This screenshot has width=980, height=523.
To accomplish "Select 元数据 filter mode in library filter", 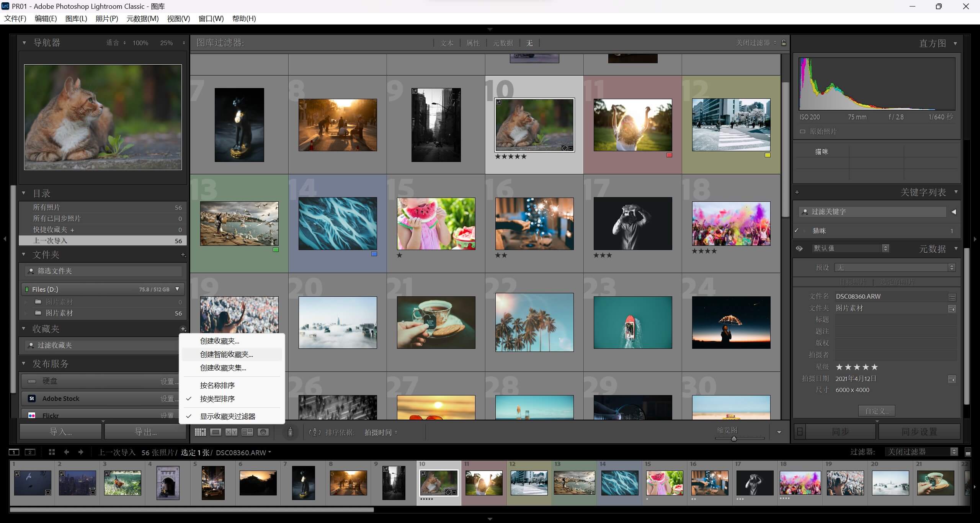I will pos(503,43).
